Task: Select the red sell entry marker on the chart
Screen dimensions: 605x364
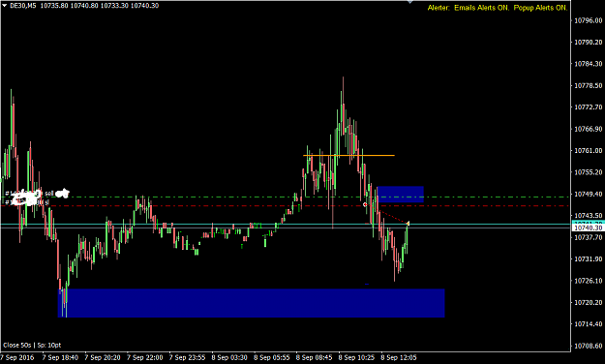Action: (365, 204)
